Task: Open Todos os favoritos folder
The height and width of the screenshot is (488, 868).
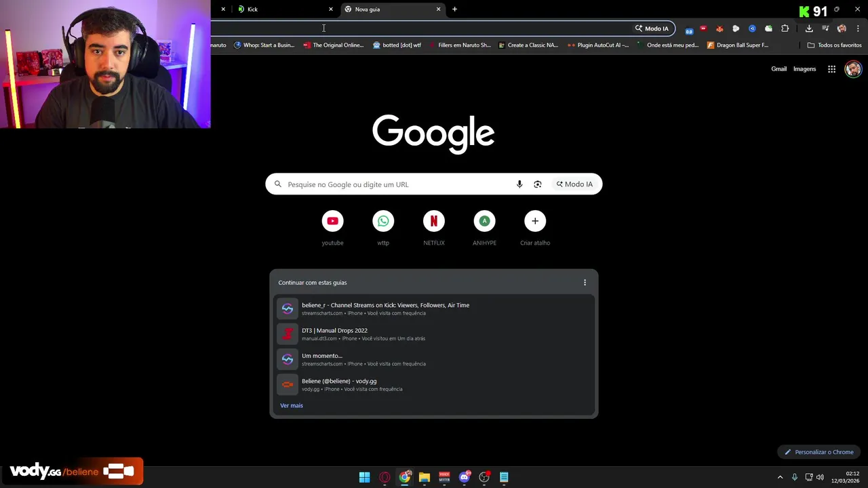Action: coord(834,45)
